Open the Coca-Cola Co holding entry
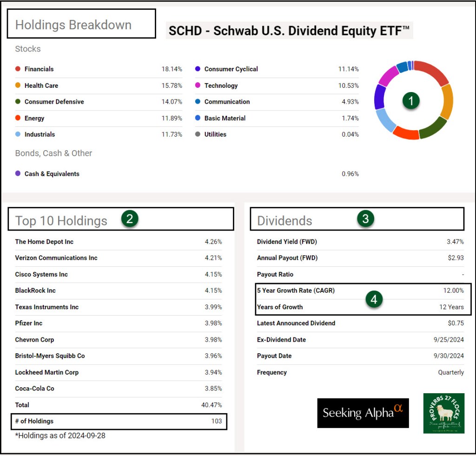 (x=34, y=389)
